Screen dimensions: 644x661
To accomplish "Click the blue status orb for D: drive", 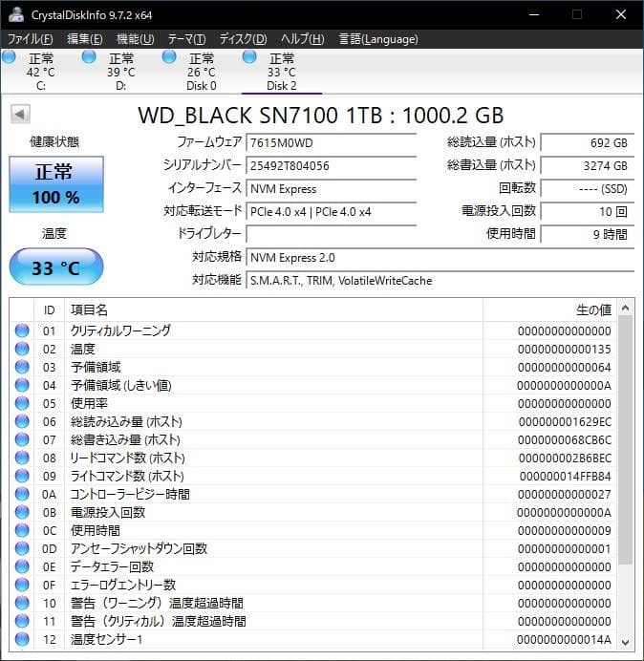I will (x=89, y=57).
